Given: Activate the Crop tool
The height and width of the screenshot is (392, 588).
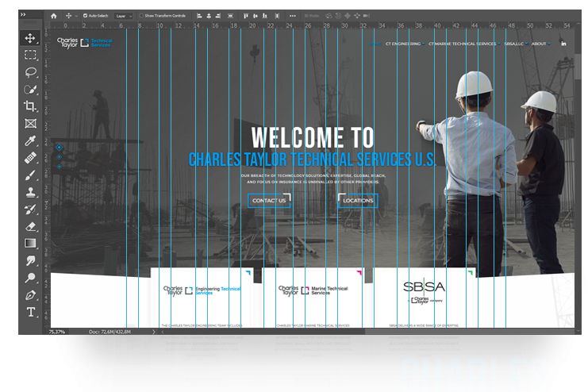Looking at the screenshot, I should coord(30,106).
